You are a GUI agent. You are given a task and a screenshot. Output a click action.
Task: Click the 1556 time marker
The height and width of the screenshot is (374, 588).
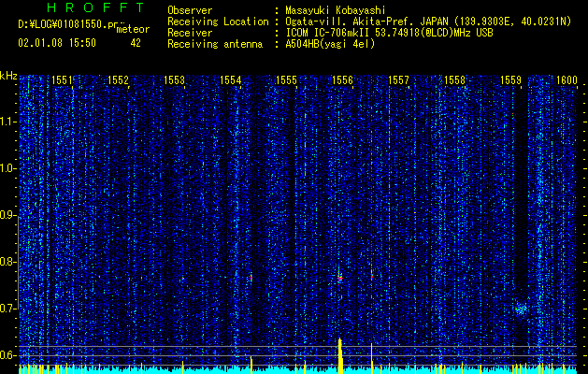(342, 80)
